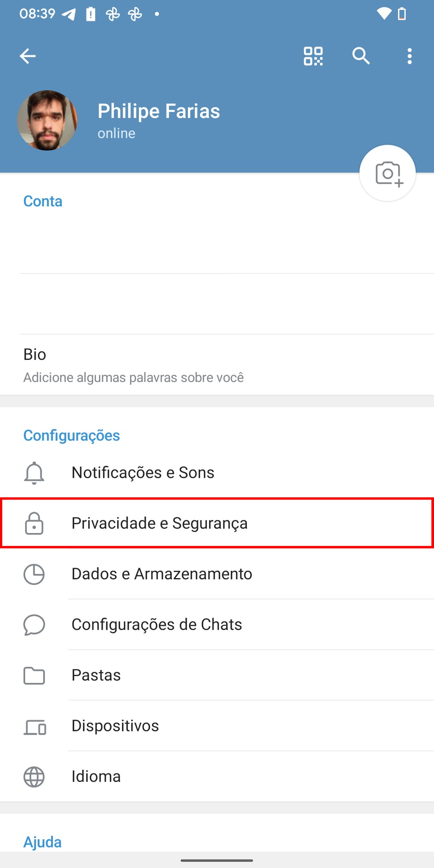
Task: Tap the chat bubble settings icon
Action: coord(34,625)
